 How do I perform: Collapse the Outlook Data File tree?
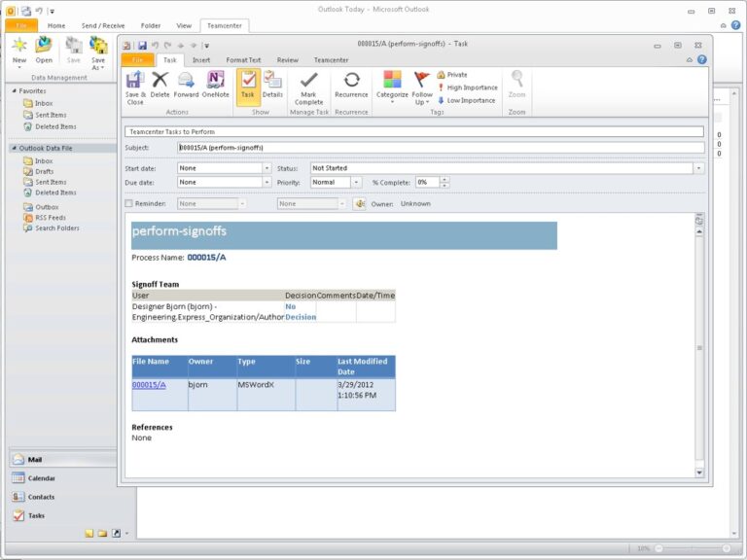tap(14, 148)
